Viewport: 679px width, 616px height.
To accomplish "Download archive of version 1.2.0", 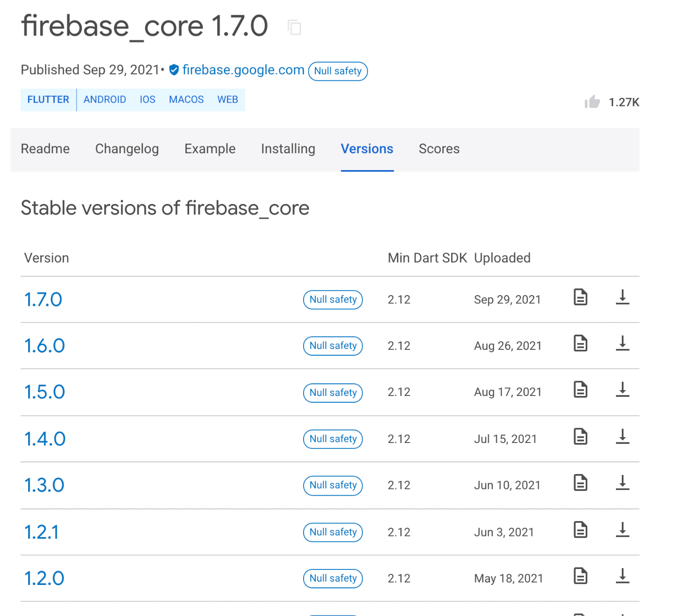I will click(x=623, y=575).
